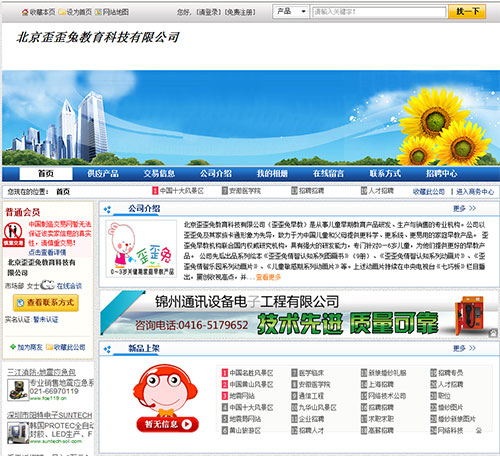500x456 pixels.
Task: Click 招聘招聘 in the breadcrumb bar
Action: point(311,191)
